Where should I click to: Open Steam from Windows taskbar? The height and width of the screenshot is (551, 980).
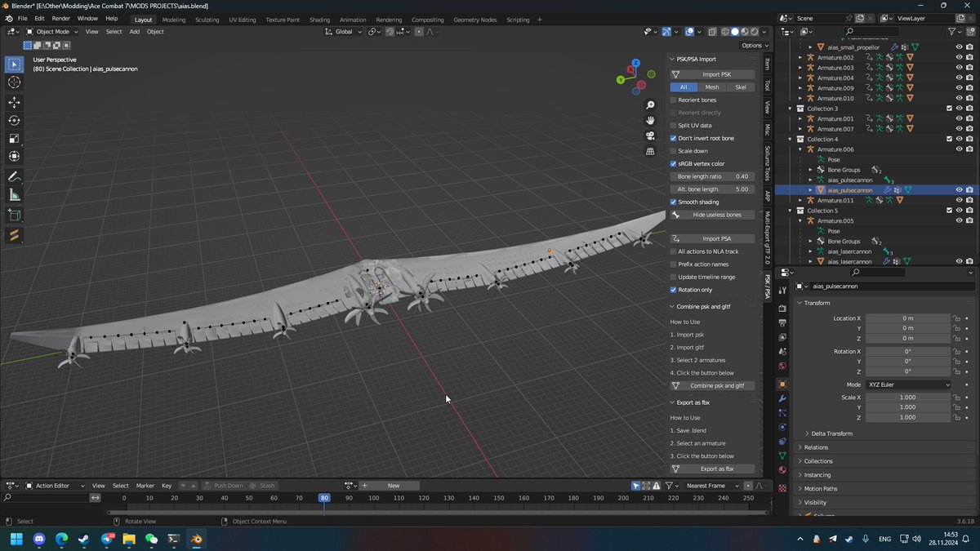(x=85, y=539)
